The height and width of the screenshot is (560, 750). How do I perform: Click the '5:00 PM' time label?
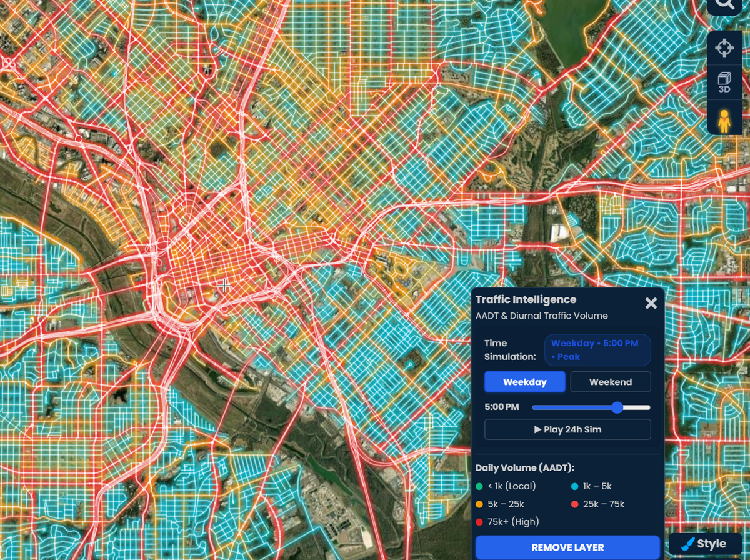pos(502,407)
